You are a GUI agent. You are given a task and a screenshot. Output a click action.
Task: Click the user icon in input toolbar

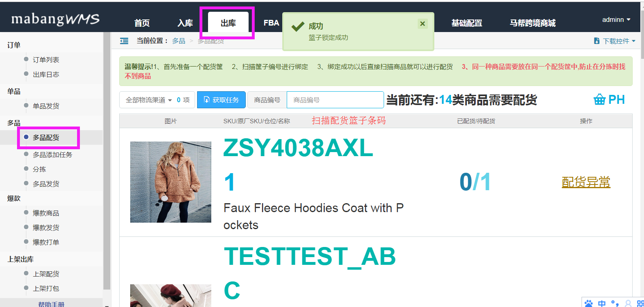point(628,303)
